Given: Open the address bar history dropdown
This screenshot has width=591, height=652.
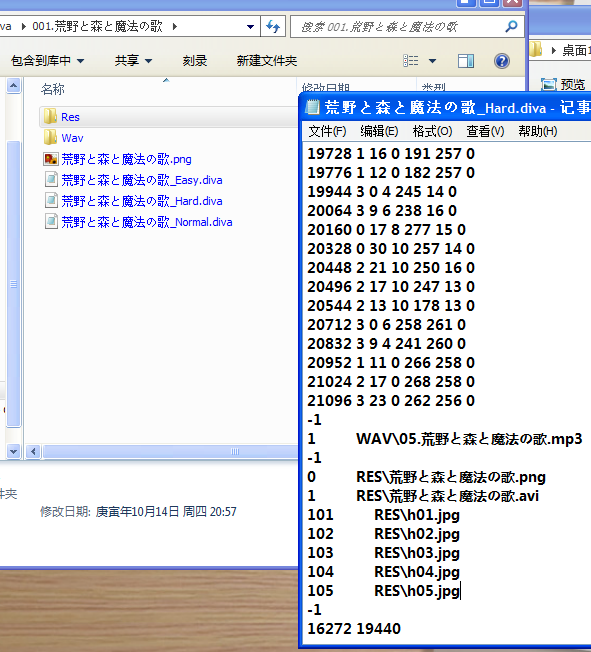Looking at the screenshot, I should tap(250, 27).
